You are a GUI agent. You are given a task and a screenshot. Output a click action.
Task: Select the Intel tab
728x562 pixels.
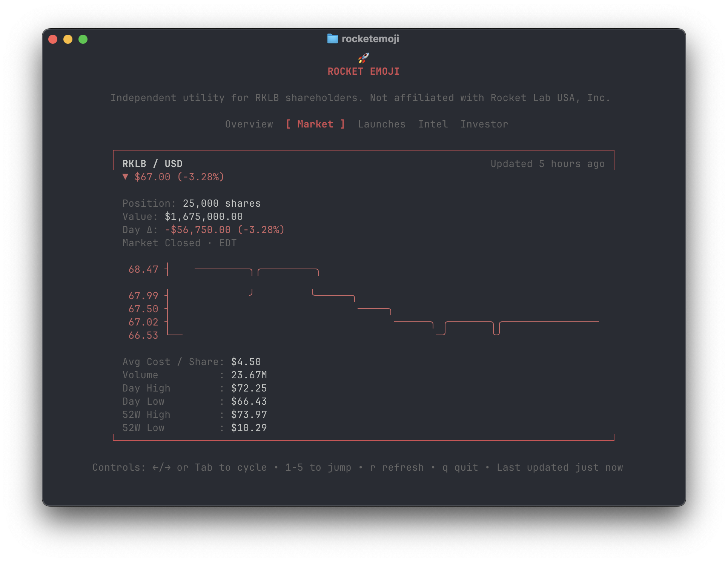pyautogui.click(x=433, y=124)
